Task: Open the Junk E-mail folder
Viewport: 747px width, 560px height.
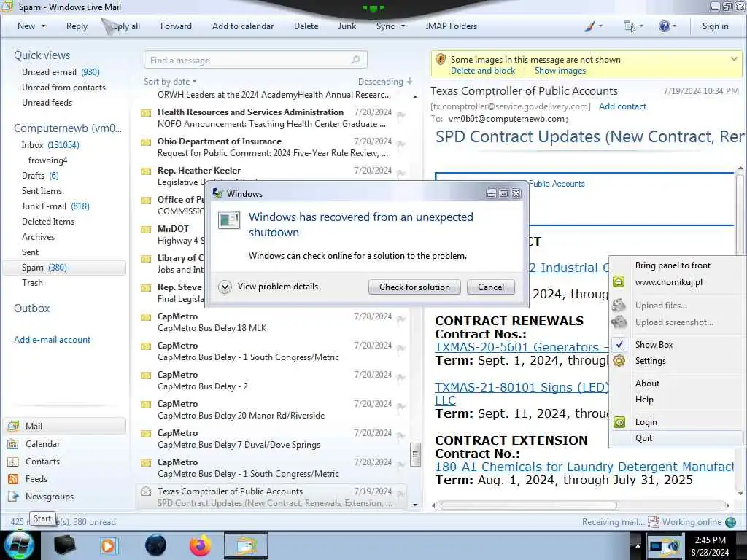Action: coord(55,206)
